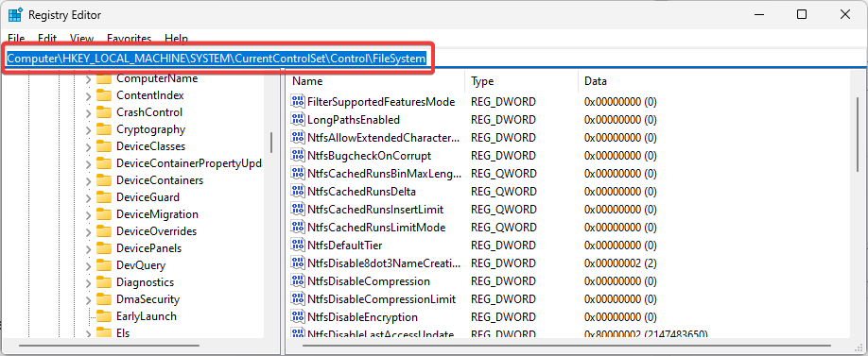The image size is (868, 356).
Task: Click the 0x00000002 (2) data cell
Action: [x=620, y=263]
